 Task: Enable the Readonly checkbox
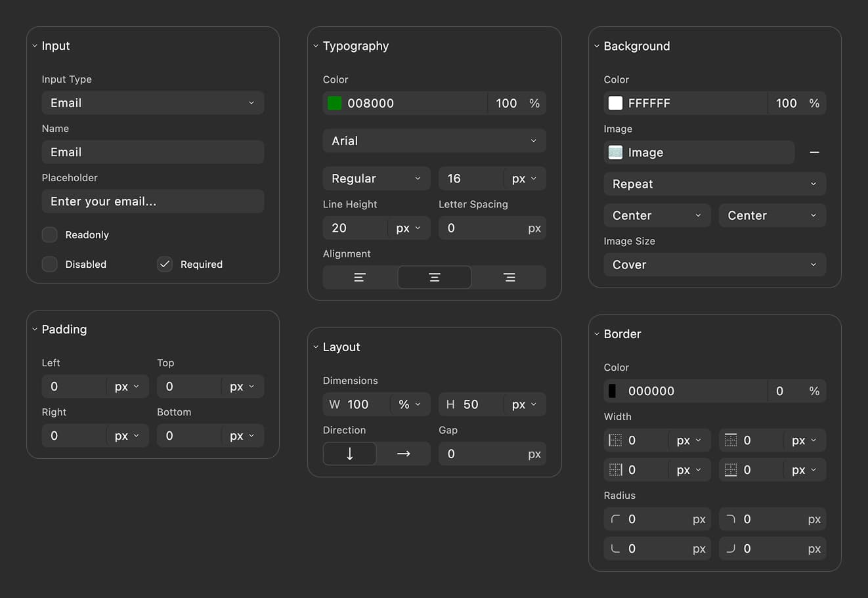[x=49, y=234]
